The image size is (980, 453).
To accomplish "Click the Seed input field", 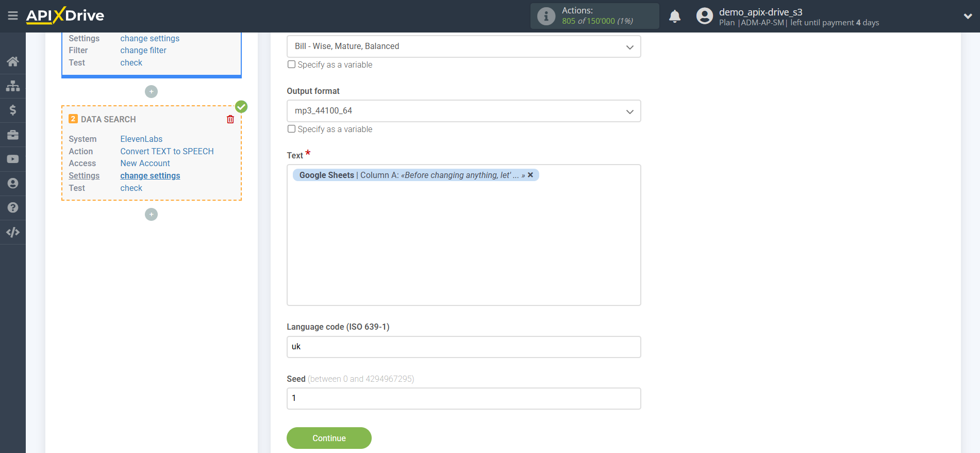I will 463,398.
